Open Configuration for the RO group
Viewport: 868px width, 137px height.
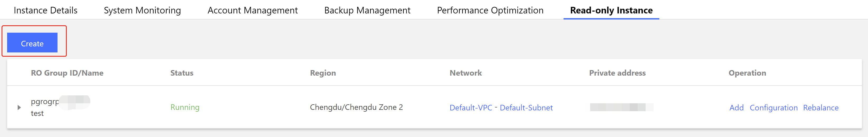[773, 108]
